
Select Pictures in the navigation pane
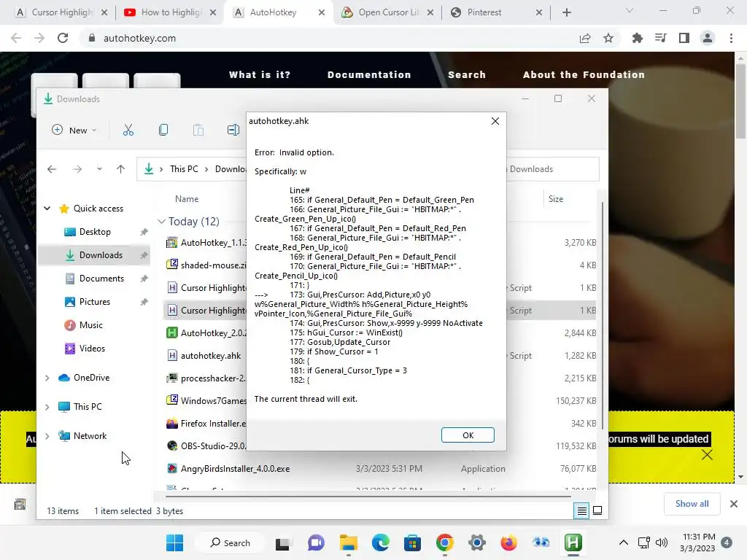[x=94, y=302]
